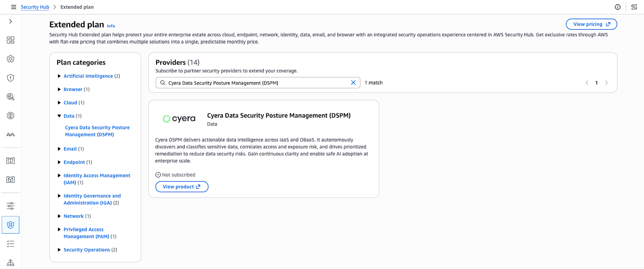644x269 pixels.
Task: Go to next page of providers
Action: pos(606,83)
